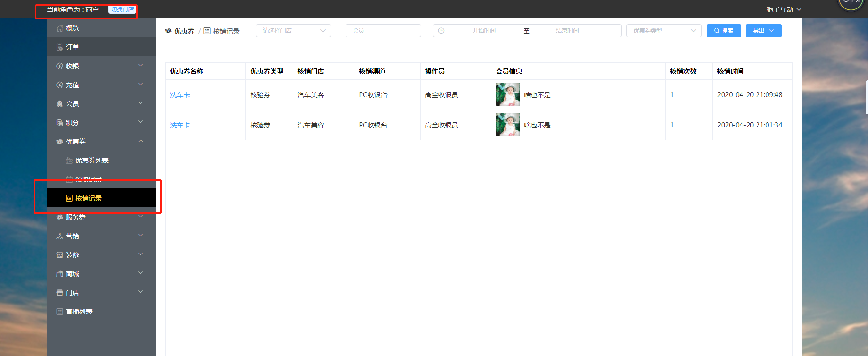Viewport: 868px width, 356px height.
Task: Collapse the 优惠券 menu chevron
Action: [140, 141]
